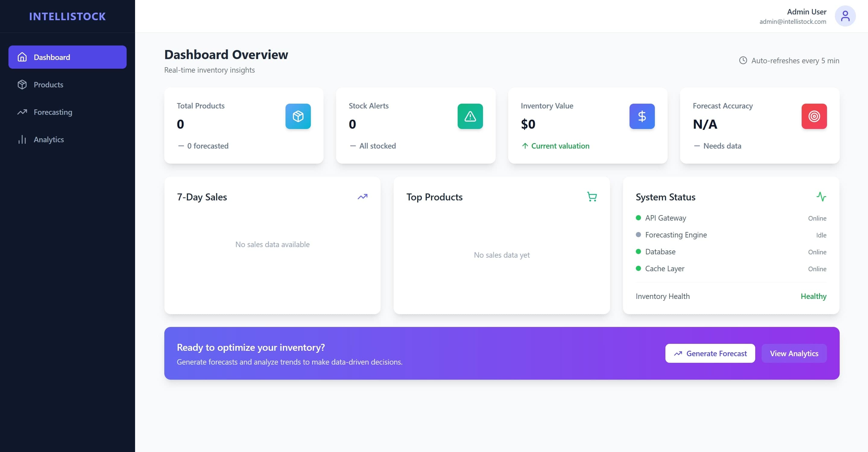Open the Analytics section in the sidebar
Screen dimensions: 868x452
[x=49, y=140]
